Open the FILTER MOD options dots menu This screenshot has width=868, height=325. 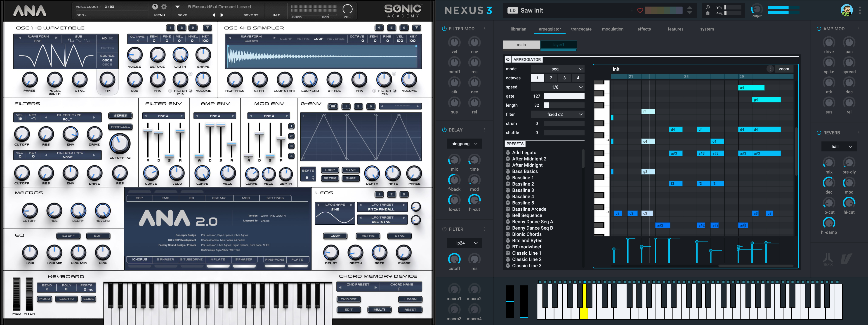484,29
